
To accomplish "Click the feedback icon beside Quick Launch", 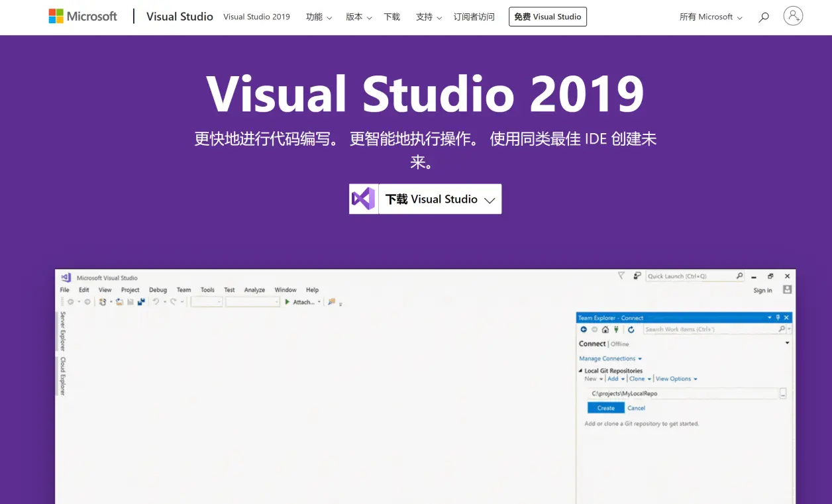I will [637, 276].
